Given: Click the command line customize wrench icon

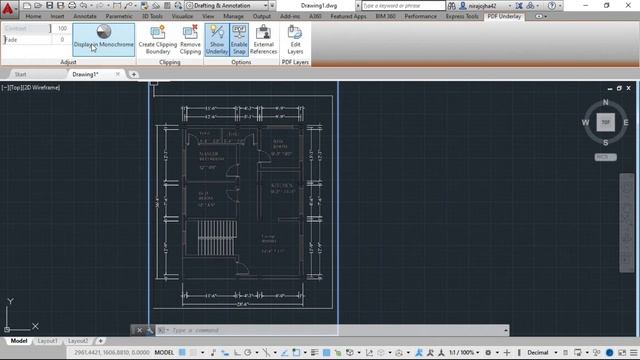Looking at the screenshot, I should (x=150, y=330).
